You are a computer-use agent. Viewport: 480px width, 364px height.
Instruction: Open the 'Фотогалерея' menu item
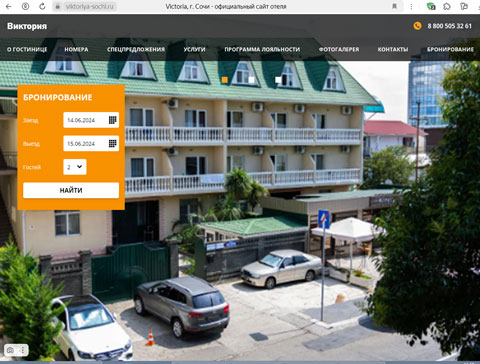[339, 49]
